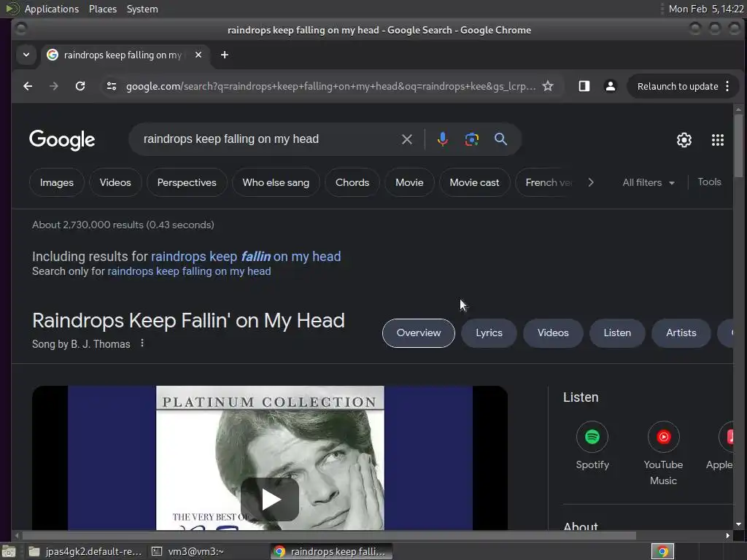
Task: Open Chrome three-dot menu
Action: pos(727,86)
